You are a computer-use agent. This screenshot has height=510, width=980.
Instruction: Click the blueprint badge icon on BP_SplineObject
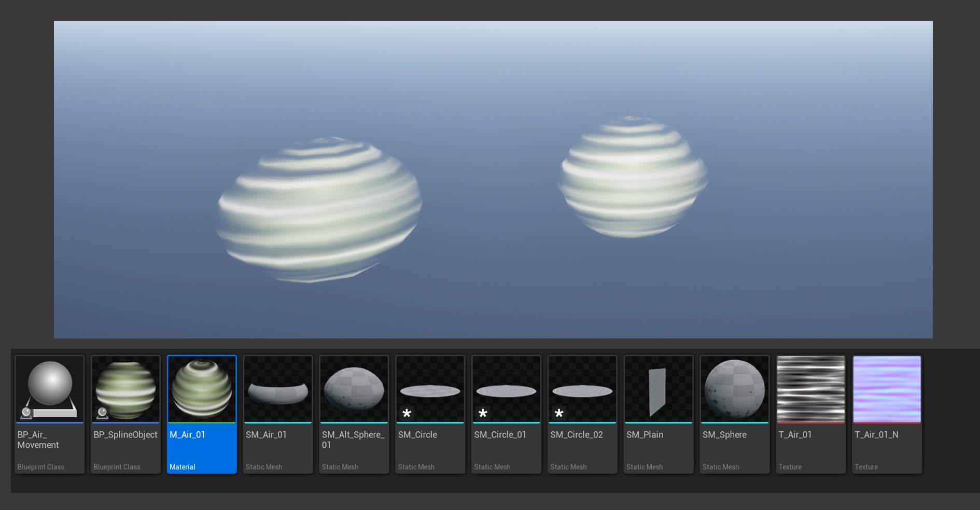(102, 413)
